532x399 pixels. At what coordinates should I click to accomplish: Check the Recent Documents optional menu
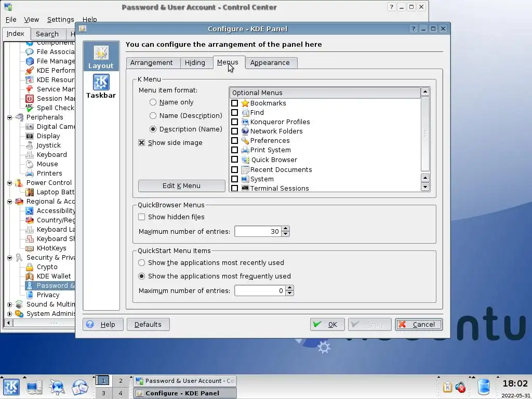point(234,170)
